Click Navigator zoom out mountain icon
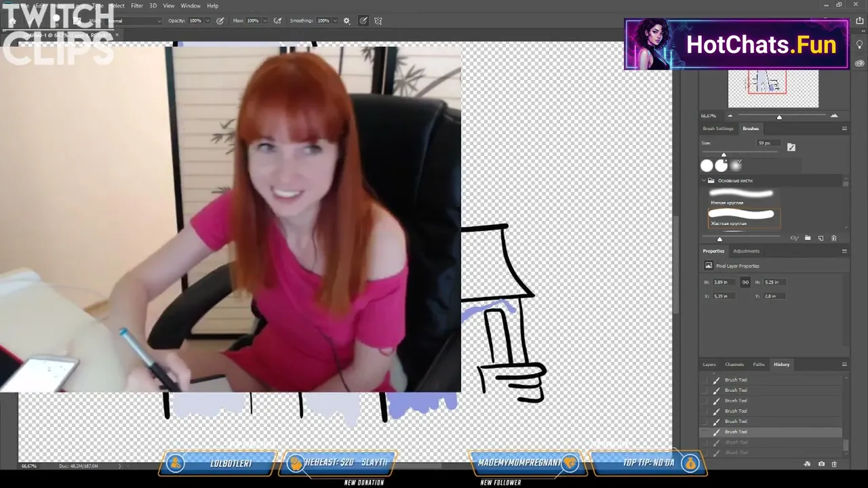The width and height of the screenshot is (868, 488). 730,116
